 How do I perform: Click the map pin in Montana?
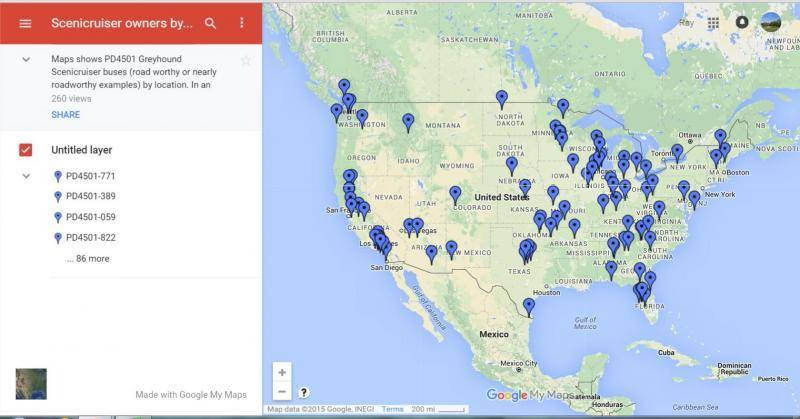(x=408, y=121)
